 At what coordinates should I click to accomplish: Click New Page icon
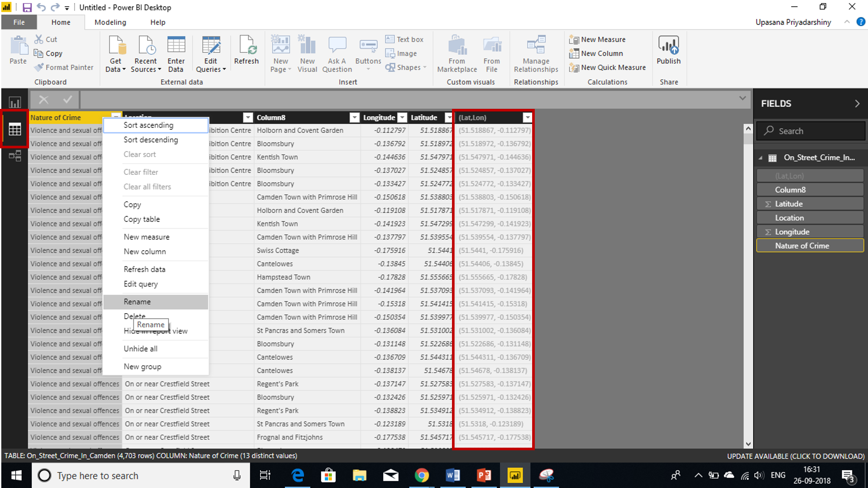point(280,45)
